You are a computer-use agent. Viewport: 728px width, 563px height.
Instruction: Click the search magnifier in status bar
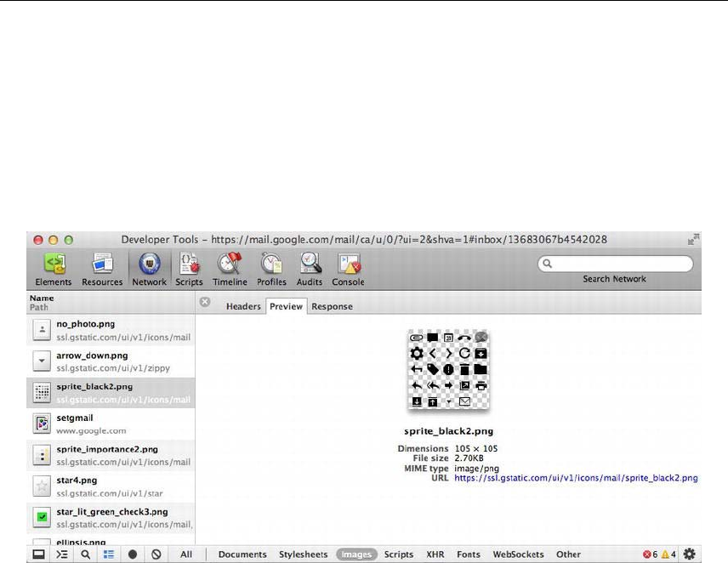coord(85,554)
